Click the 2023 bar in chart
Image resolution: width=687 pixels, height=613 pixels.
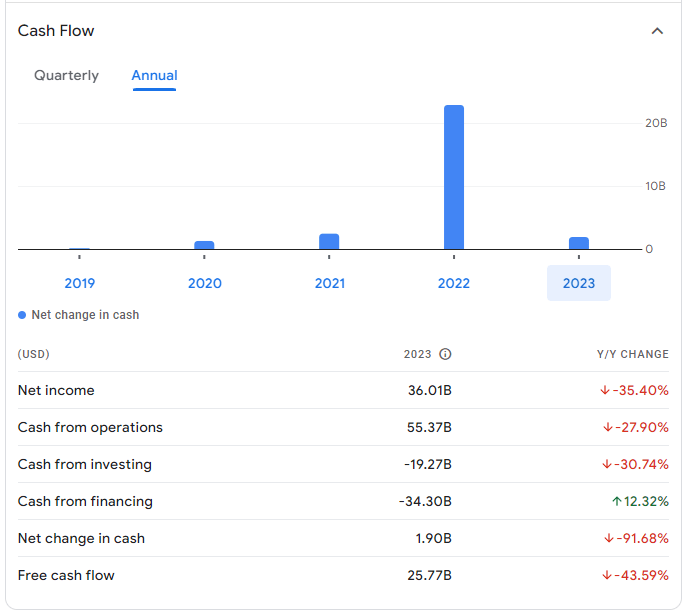[x=578, y=243]
